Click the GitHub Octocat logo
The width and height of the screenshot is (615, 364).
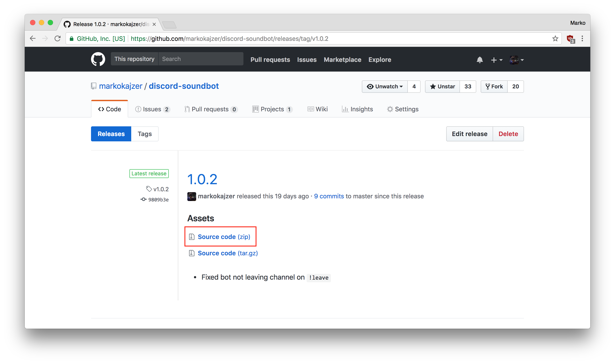[98, 59]
